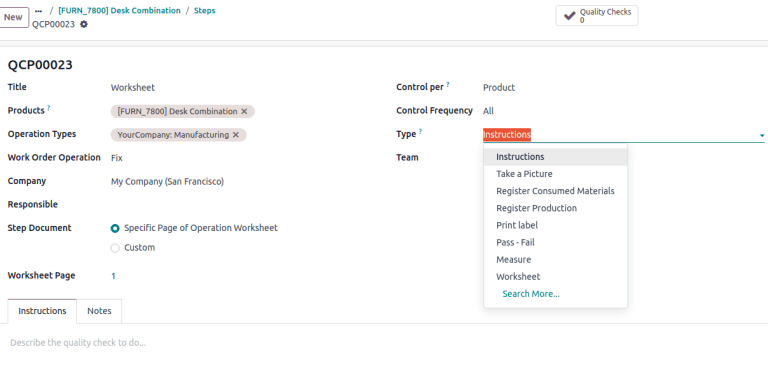Choose Pass - Fail type
This screenshot has height=368, width=768.
(555, 243)
